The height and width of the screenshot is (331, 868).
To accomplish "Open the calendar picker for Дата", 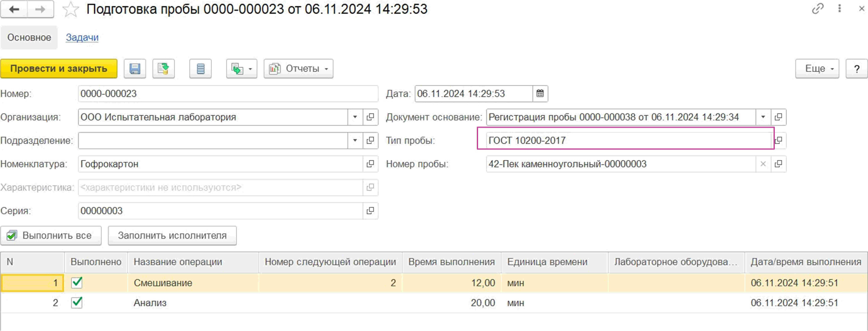I will (x=540, y=94).
